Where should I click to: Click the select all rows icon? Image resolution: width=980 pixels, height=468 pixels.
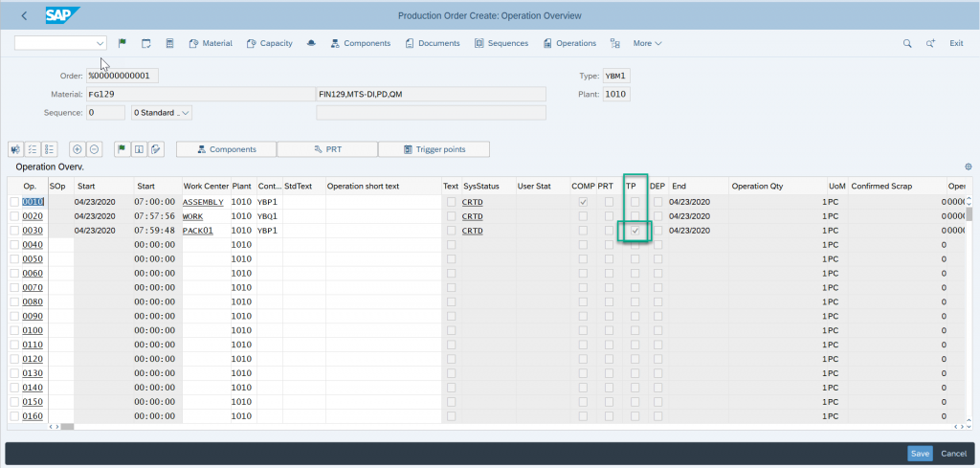pos(33,149)
